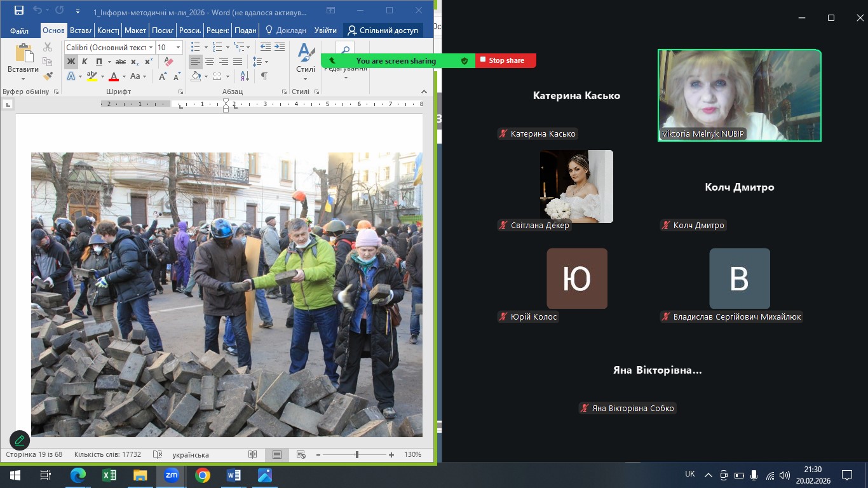Open the Файл menu tab
This screenshot has width=868, height=488.
coord(19,30)
